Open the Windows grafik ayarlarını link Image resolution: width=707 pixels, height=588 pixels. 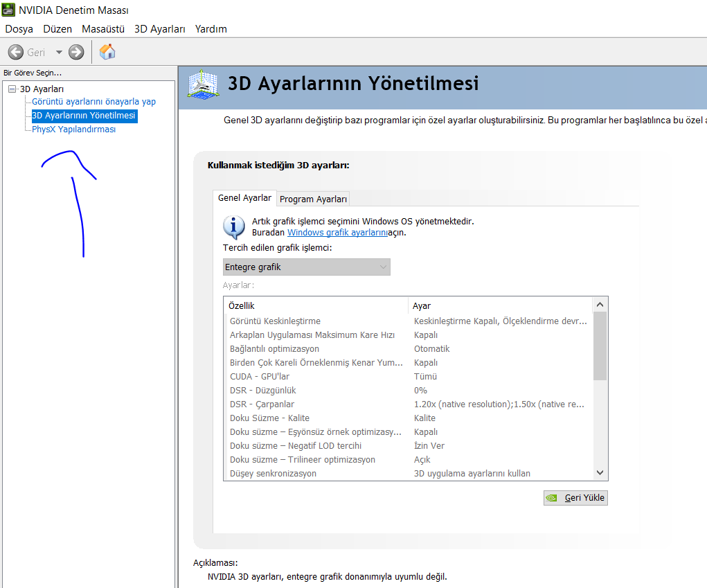point(337,233)
